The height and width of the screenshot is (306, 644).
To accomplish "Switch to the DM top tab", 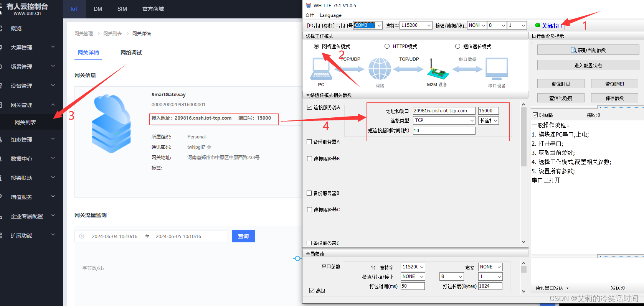I will [x=98, y=9].
